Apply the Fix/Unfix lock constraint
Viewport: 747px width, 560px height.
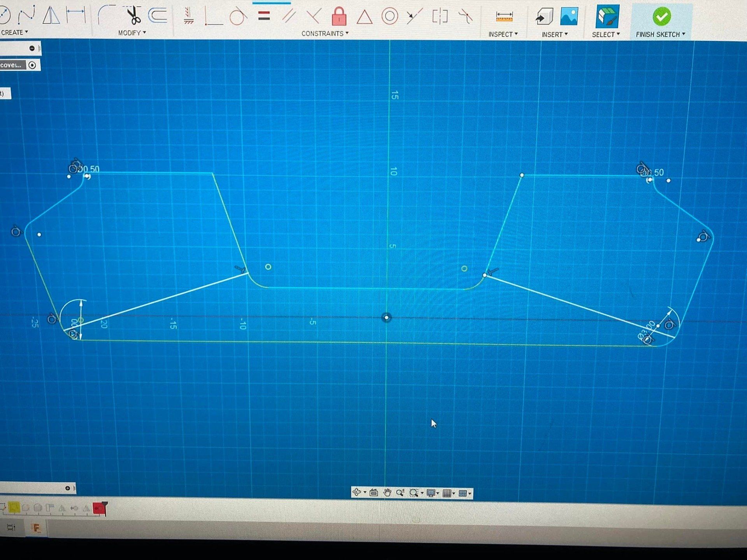point(339,16)
